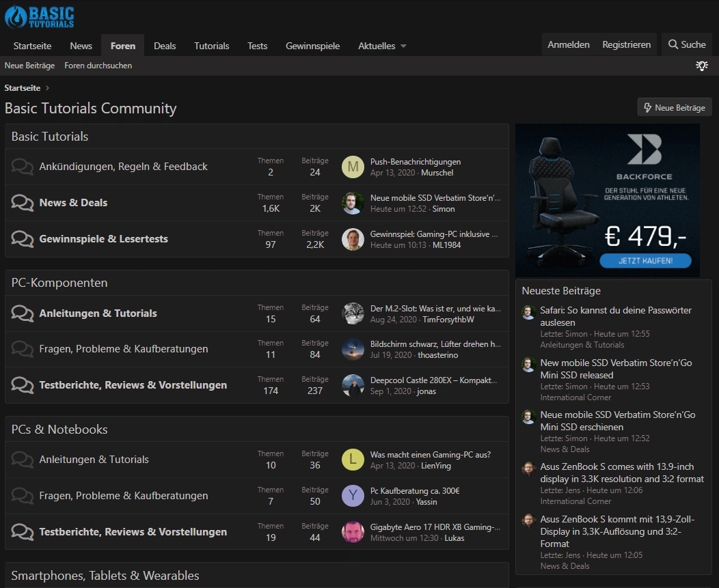The image size is (719, 588).
Task: Click the Neue Beiträge lightning button
Action: 675,107
